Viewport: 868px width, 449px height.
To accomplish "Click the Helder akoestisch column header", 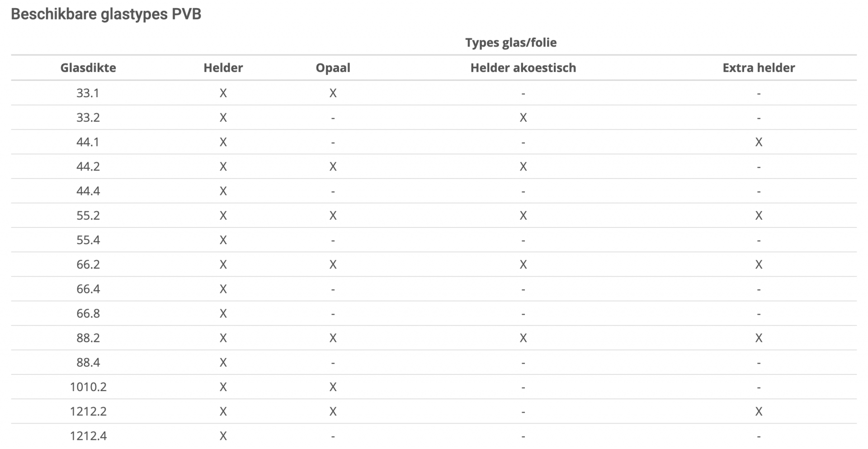I will coord(523,68).
